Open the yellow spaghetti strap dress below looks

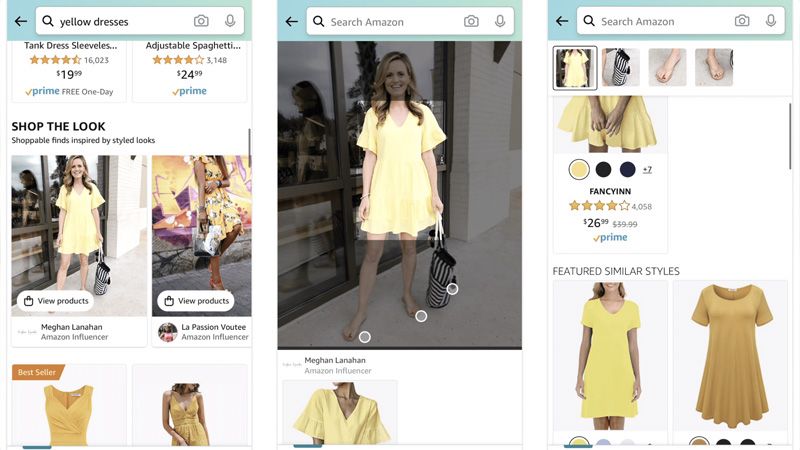coord(190,406)
